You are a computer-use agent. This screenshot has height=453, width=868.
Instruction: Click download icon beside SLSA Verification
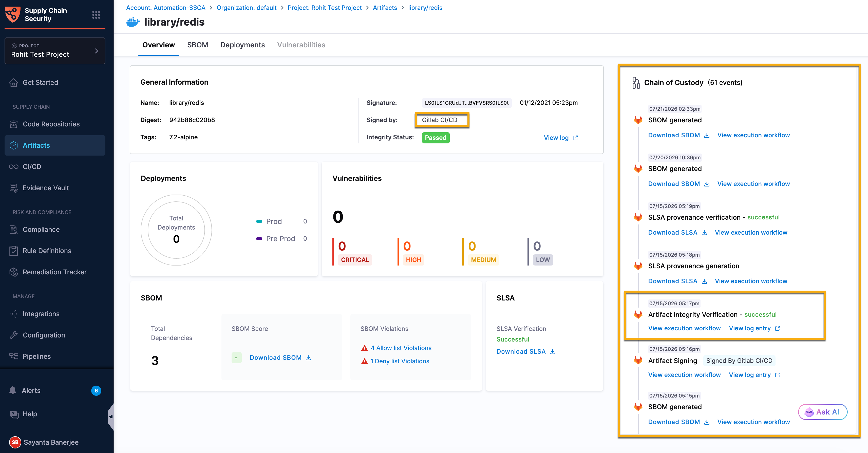click(x=553, y=352)
